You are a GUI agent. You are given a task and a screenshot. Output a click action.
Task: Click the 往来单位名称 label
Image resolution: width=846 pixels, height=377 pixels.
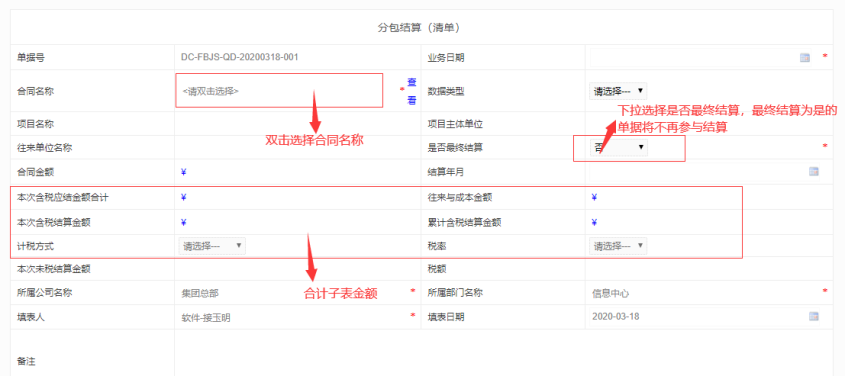pyautogui.click(x=44, y=148)
